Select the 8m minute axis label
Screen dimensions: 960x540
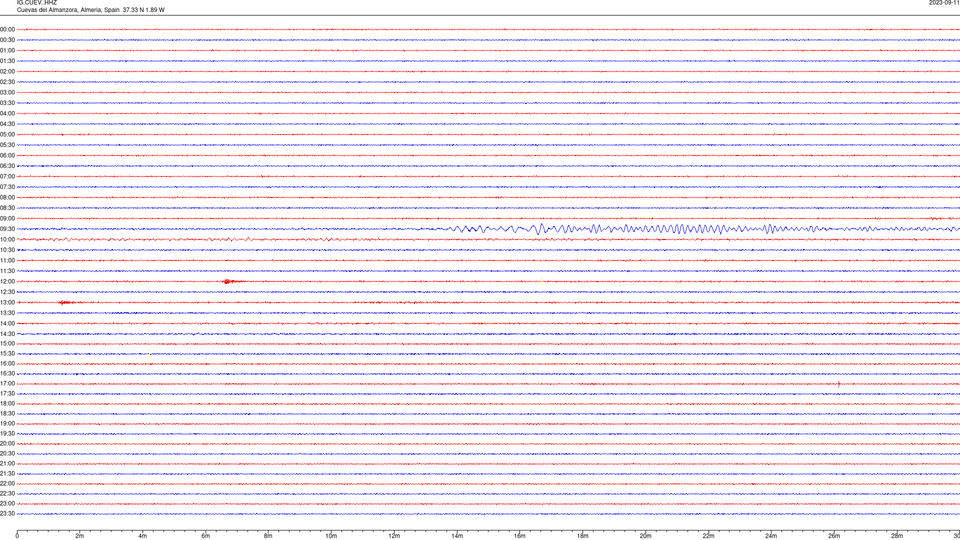click(x=268, y=536)
